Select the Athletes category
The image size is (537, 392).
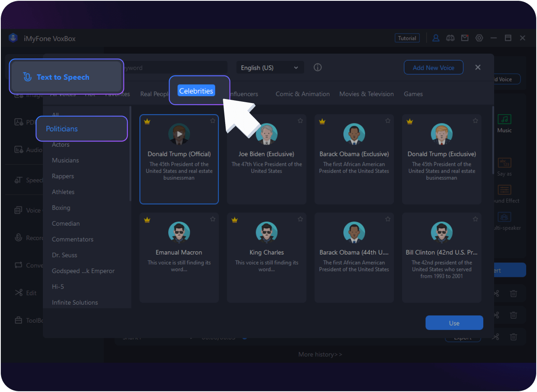(x=63, y=192)
